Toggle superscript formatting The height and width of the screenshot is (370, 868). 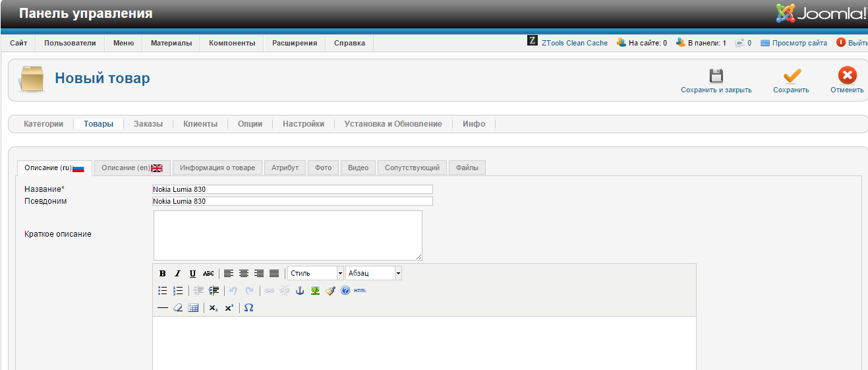point(229,307)
